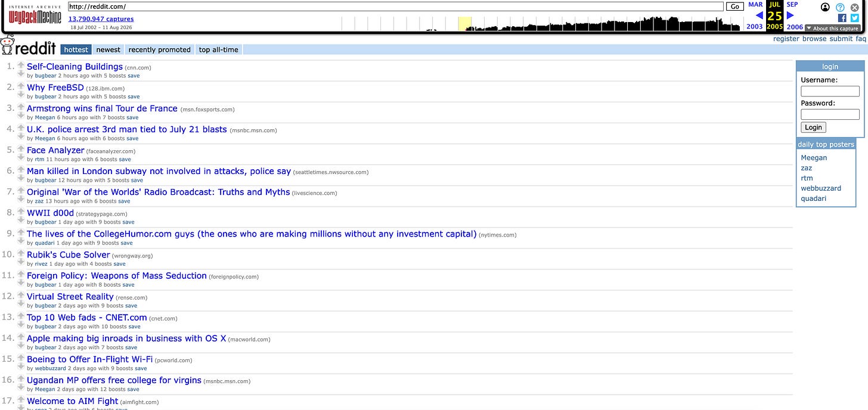
Task: Switch to the hottest tab
Action: (x=76, y=49)
